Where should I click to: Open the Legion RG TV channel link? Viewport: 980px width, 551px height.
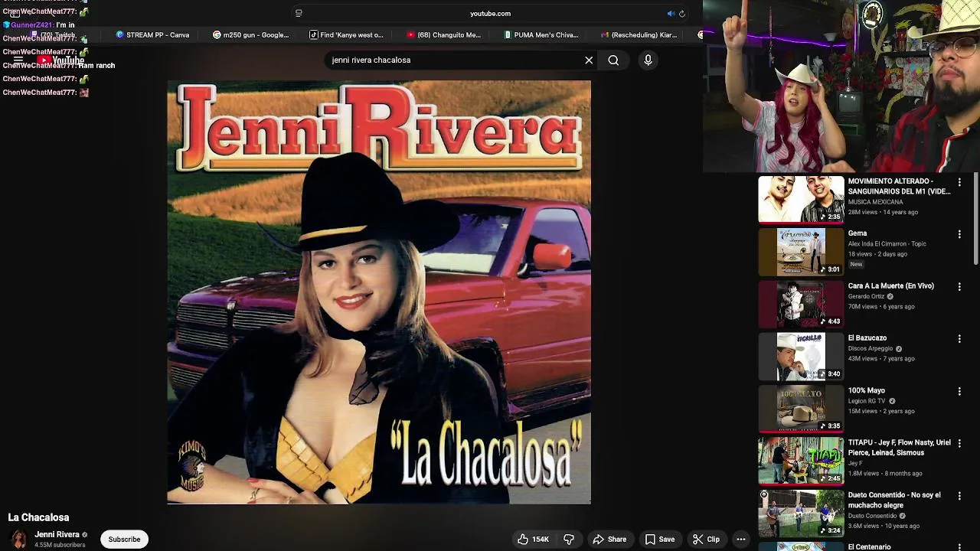pyautogui.click(x=866, y=401)
